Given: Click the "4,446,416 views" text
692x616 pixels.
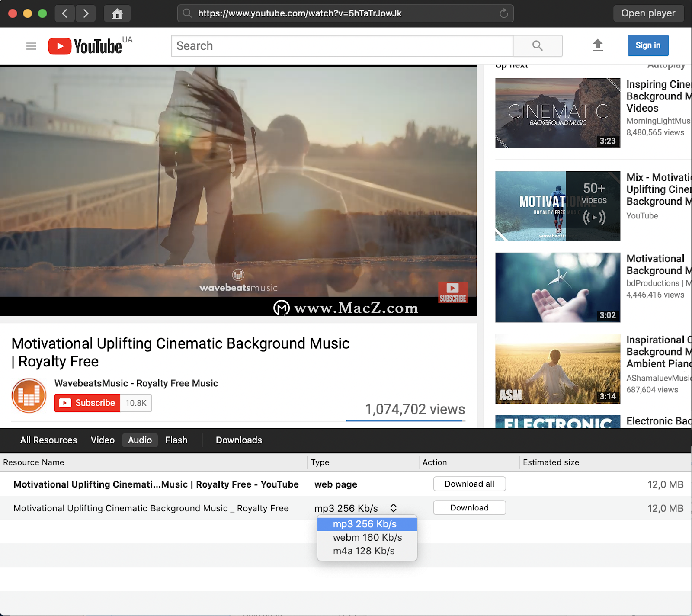Looking at the screenshot, I should [655, 295].
